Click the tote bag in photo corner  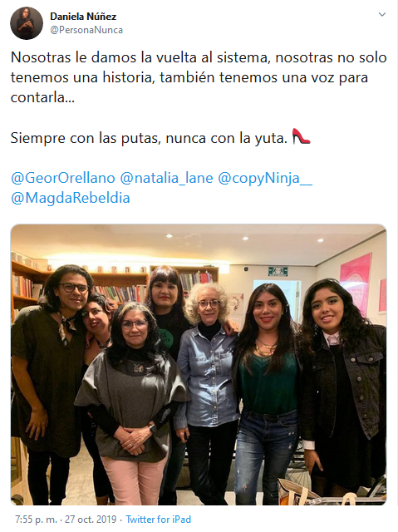coord(303,491)
